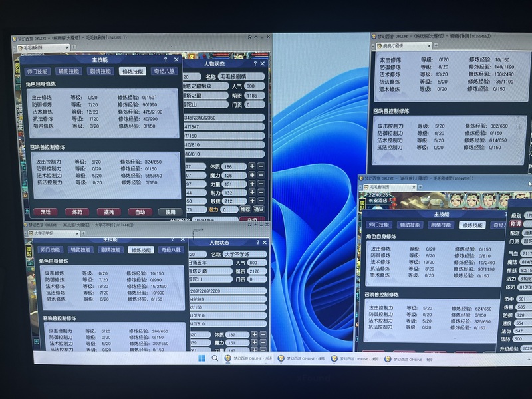The height and width of the screenshot is (399, 532).
Task: Open 奇经八脉 tab in 大学不学好 window
Action: (x=172, y=250)
